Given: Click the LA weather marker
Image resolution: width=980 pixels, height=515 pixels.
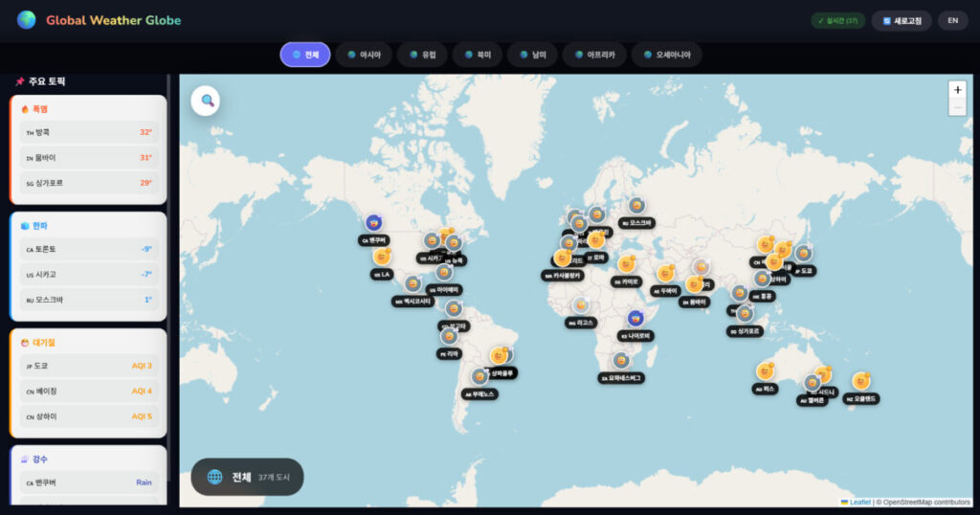Looking at the screenshot, I should tap(383, 257).
